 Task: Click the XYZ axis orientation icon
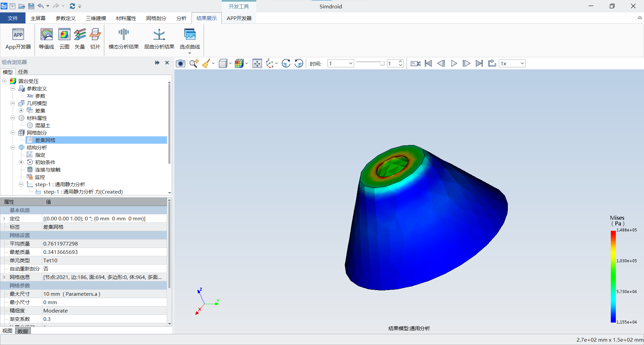click(x=270, y=63)
